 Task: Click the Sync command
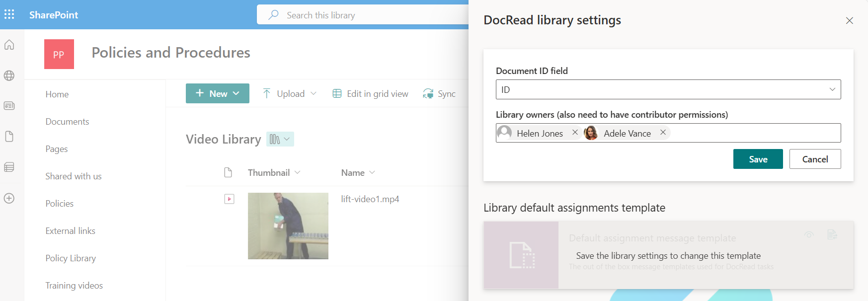click(x=439, y=93)
